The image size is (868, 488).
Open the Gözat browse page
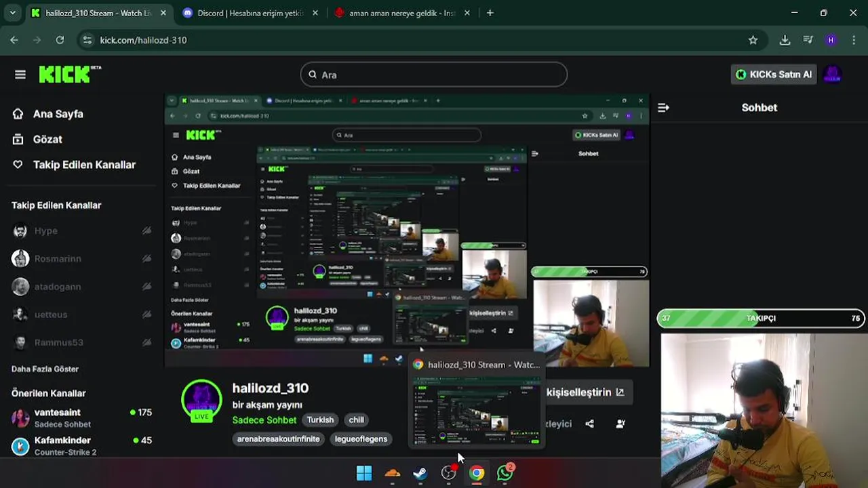pos(38,139)
